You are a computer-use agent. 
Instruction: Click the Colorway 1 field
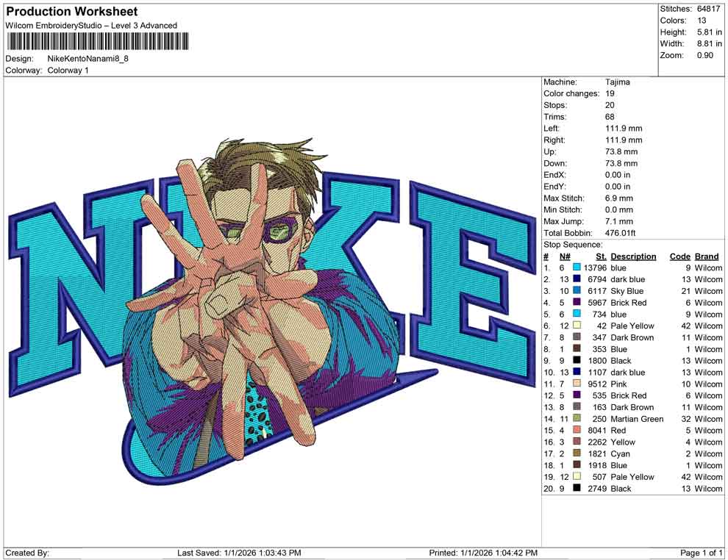tap(69, 70)
